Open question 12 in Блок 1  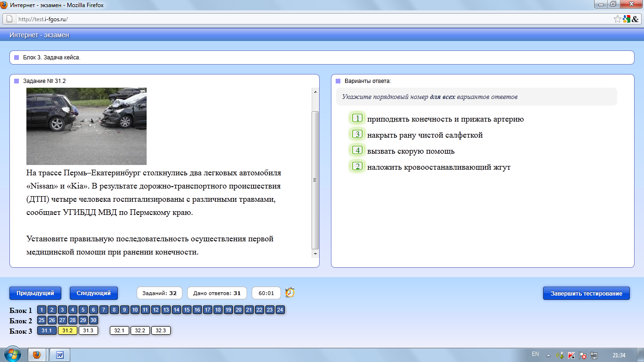point(156,310)
